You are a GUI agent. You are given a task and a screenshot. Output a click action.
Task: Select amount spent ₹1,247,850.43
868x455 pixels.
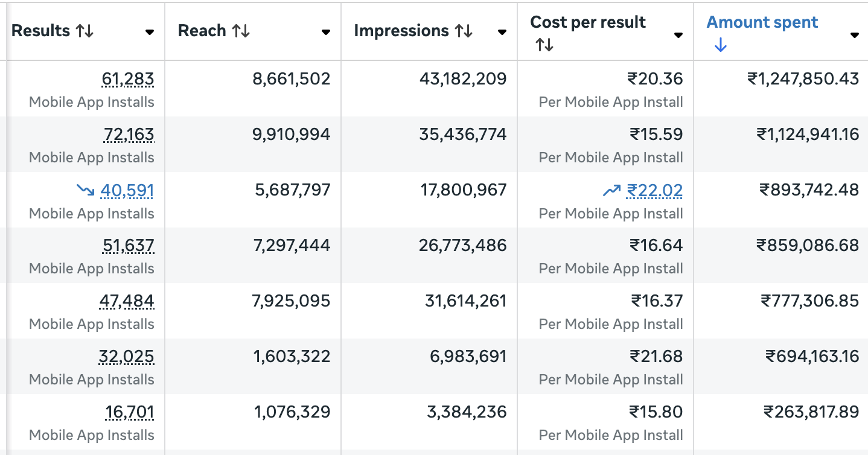[803, 79]
